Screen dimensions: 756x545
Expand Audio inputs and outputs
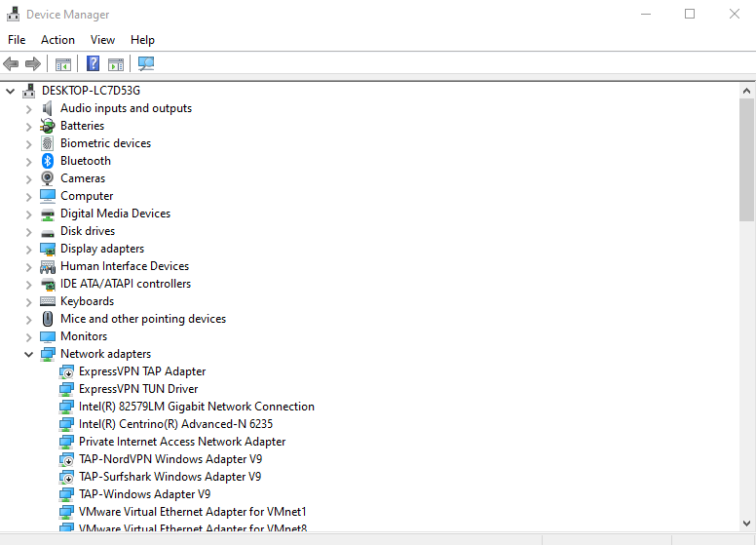click(28, 109)
